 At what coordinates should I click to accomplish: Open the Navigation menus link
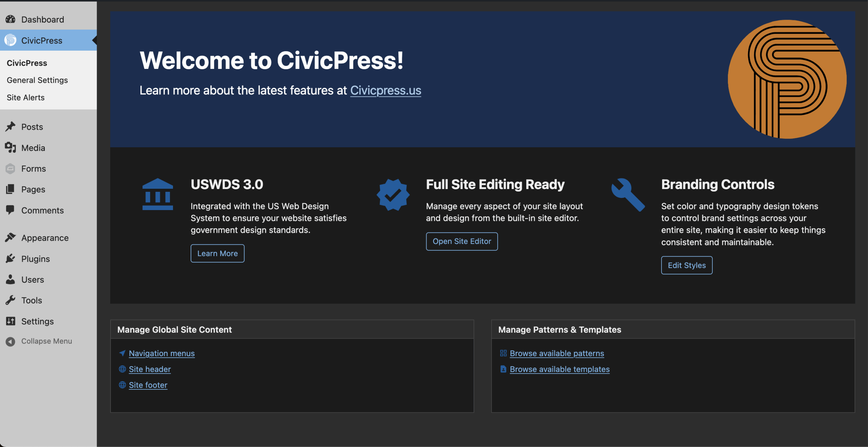pos(162,353)
